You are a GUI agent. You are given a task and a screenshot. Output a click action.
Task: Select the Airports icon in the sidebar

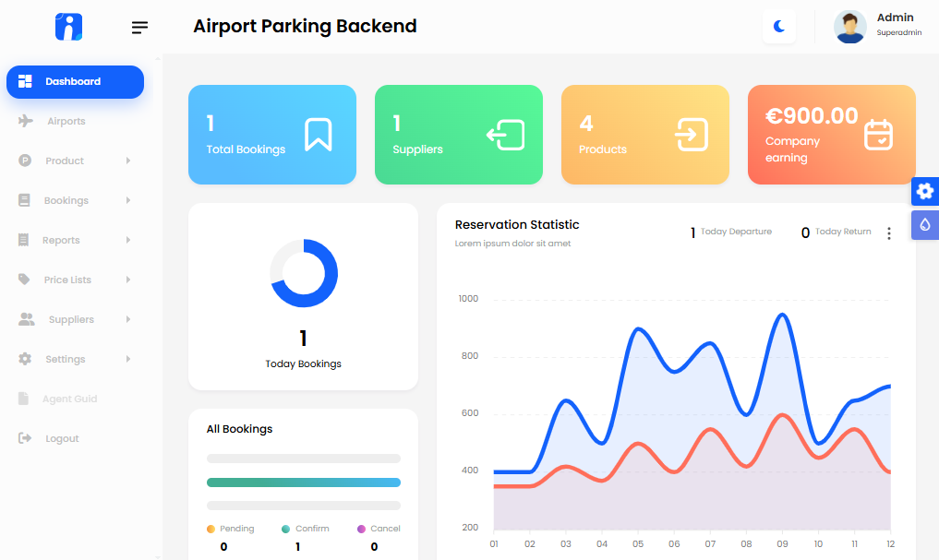(x=23, y=121)
